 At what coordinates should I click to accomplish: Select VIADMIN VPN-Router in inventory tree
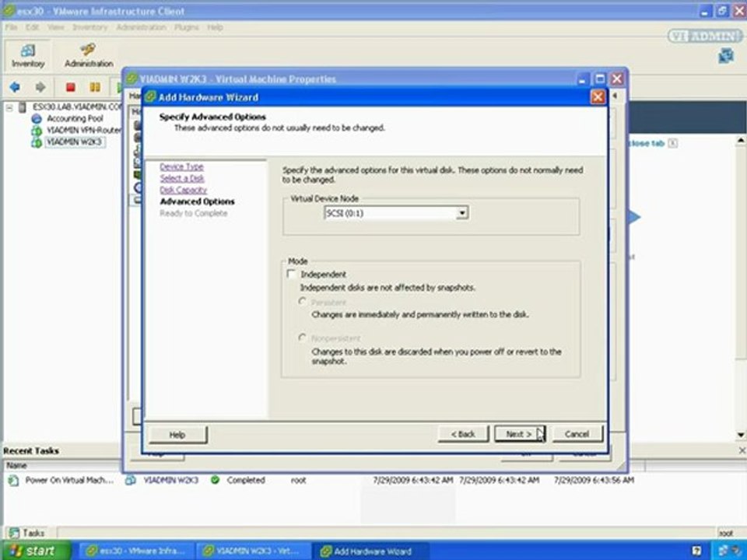83,130
